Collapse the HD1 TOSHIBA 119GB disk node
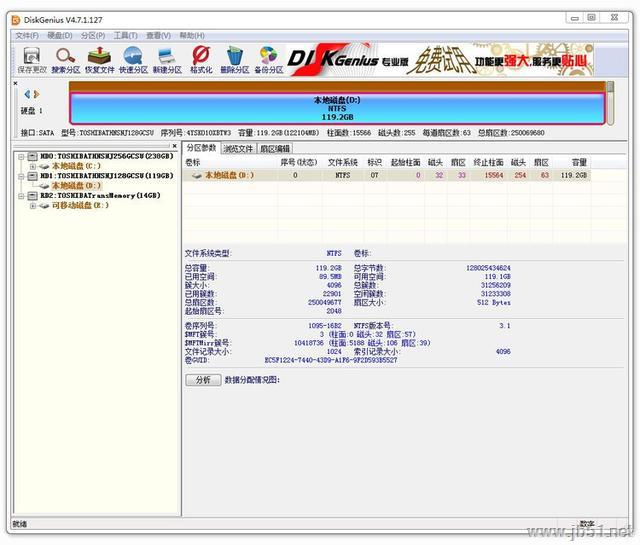This screenshot has height=545, width=640. click(x=22, y=176)
